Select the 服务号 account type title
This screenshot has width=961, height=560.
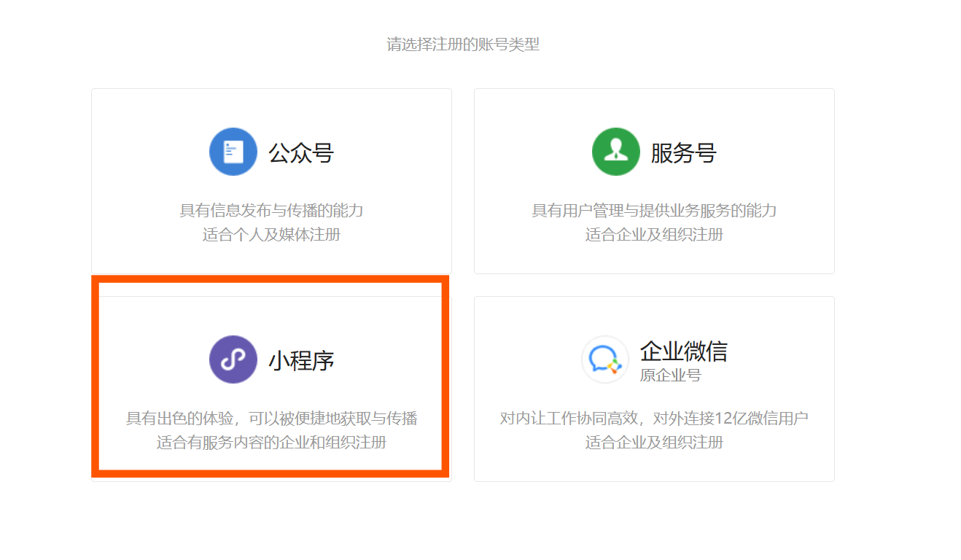(x=684, y=153)
